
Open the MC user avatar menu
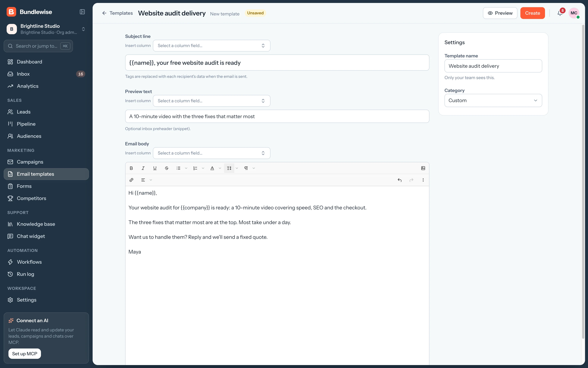[x=574, y=13]
